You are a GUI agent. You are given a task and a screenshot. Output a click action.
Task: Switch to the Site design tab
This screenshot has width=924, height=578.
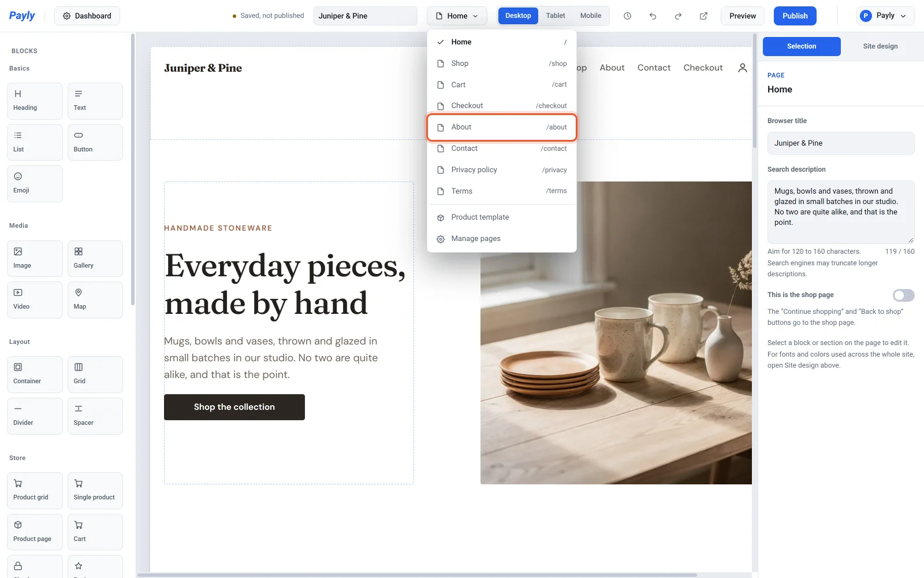pos(880,46)
